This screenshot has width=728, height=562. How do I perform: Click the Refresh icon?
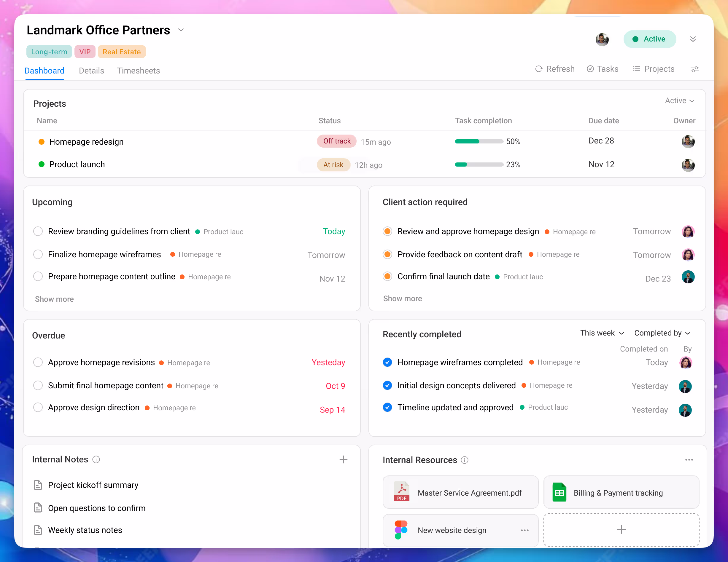pos(539,69)
